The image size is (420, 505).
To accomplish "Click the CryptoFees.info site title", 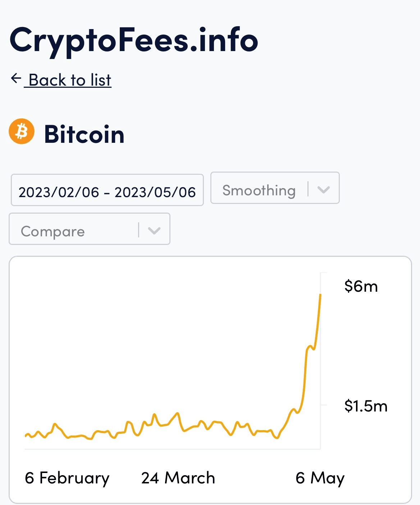I will (133, 40).
